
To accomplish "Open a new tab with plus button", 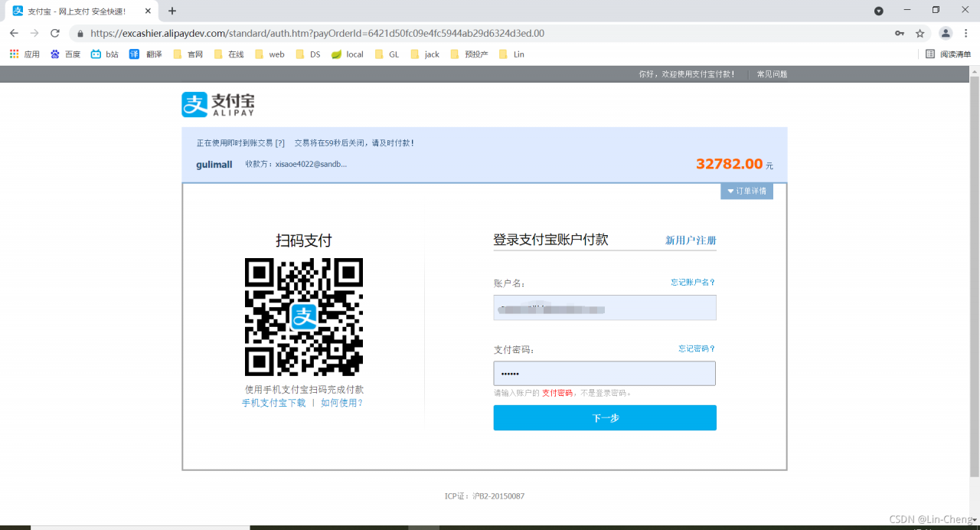I will (x=172, y=11).
